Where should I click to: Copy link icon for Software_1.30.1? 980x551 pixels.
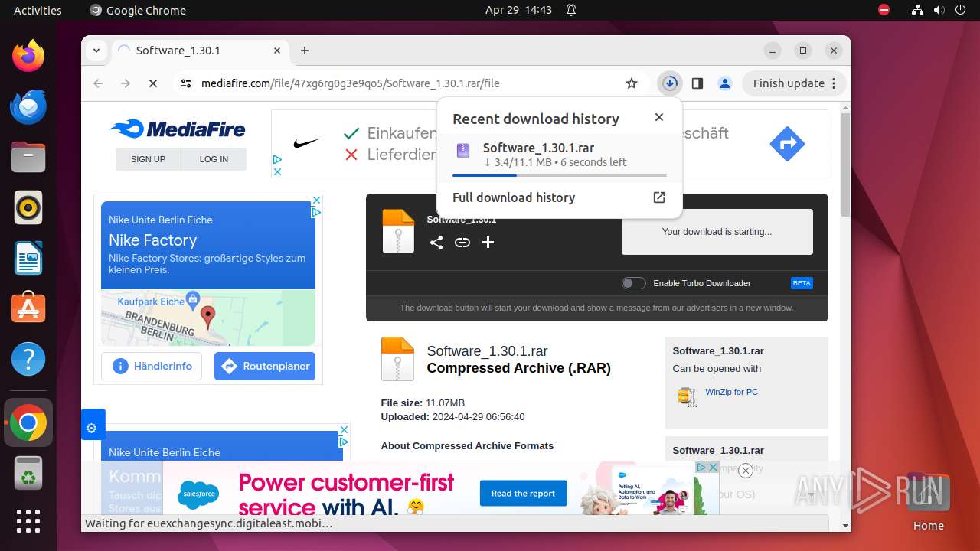pyautogui.click(x=462, y=243)
